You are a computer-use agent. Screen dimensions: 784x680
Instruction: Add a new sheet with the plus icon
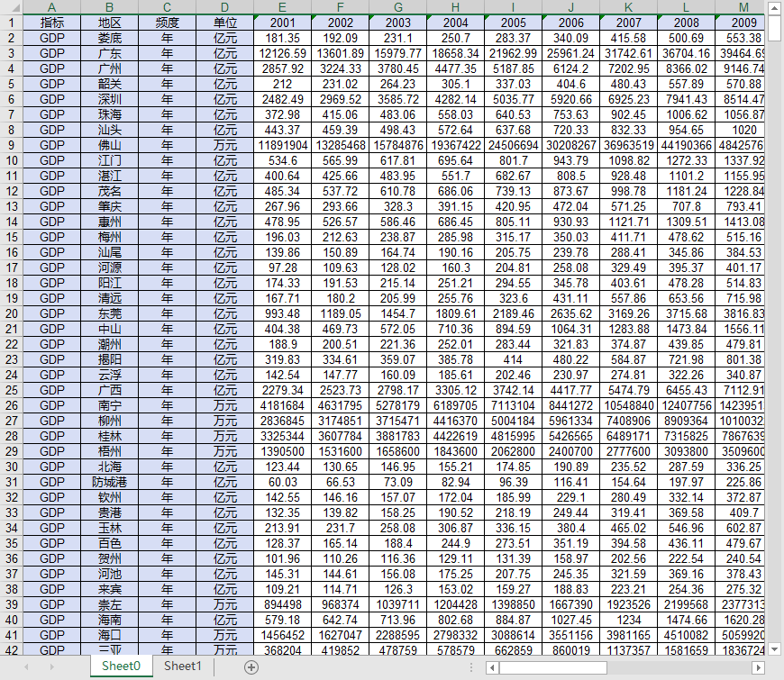(251, 667)
